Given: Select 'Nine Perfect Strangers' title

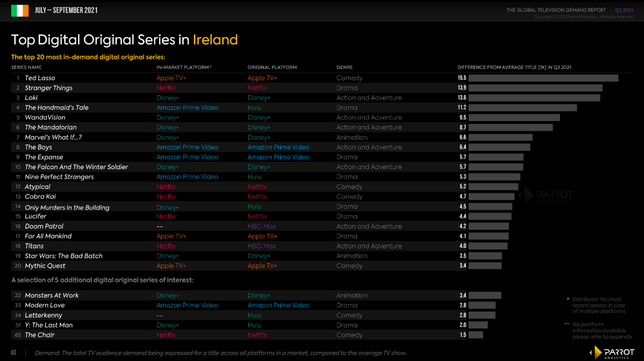Looking at the screenshot, I should click(59, 177).
